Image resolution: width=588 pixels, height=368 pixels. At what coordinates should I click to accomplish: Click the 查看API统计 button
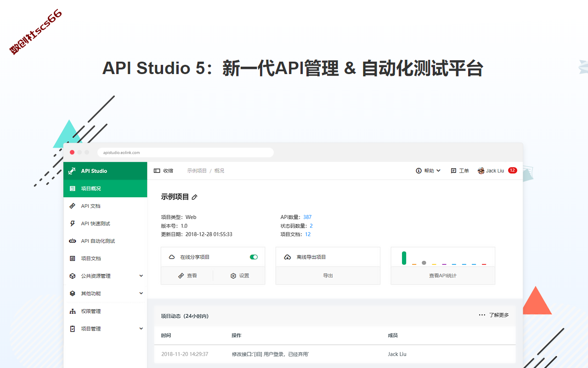tap(443, 276)
